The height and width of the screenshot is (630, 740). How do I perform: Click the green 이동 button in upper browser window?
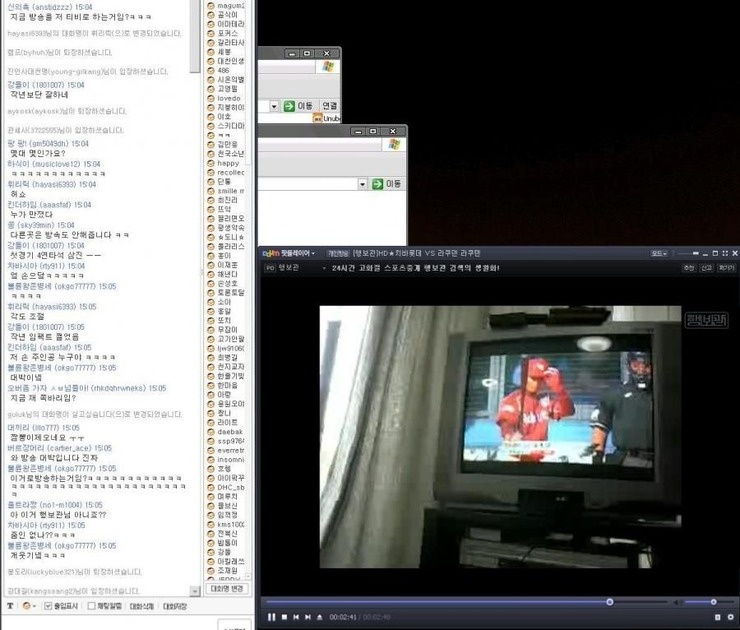(x=297, y=106)
